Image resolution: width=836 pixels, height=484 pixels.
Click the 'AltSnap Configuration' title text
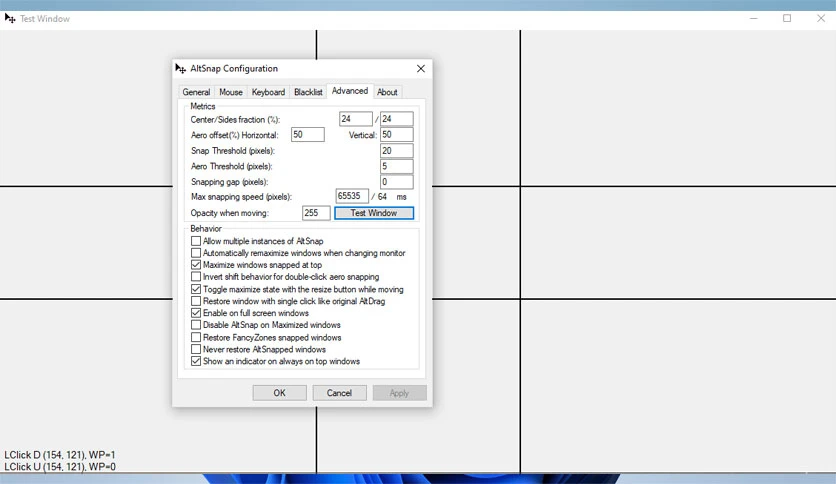pos(234,68)
